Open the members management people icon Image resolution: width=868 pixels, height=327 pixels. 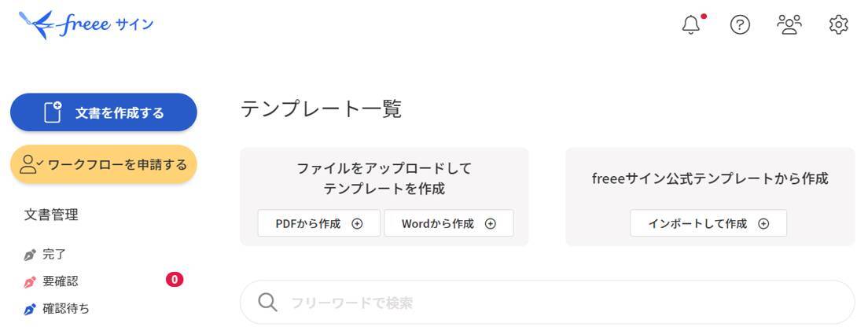pyautogui.click(x=789, y=25)
